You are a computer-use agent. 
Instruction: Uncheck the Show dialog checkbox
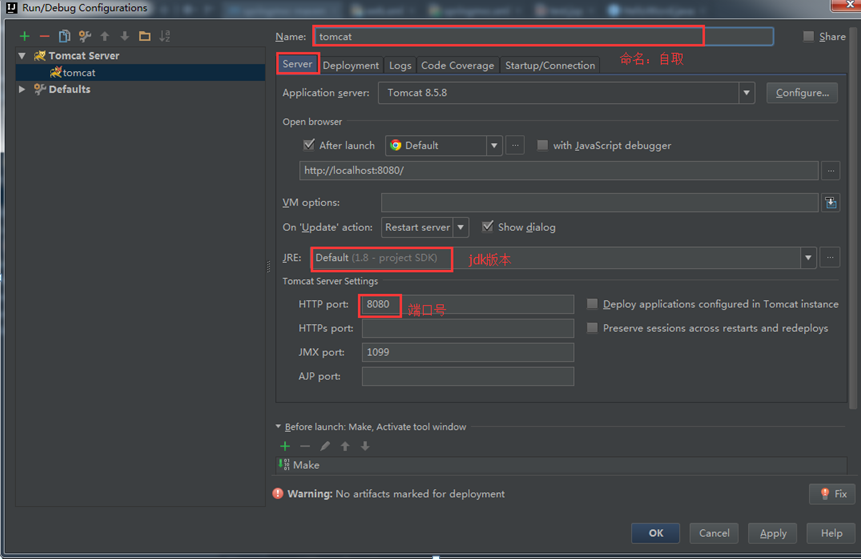[488, 226]
